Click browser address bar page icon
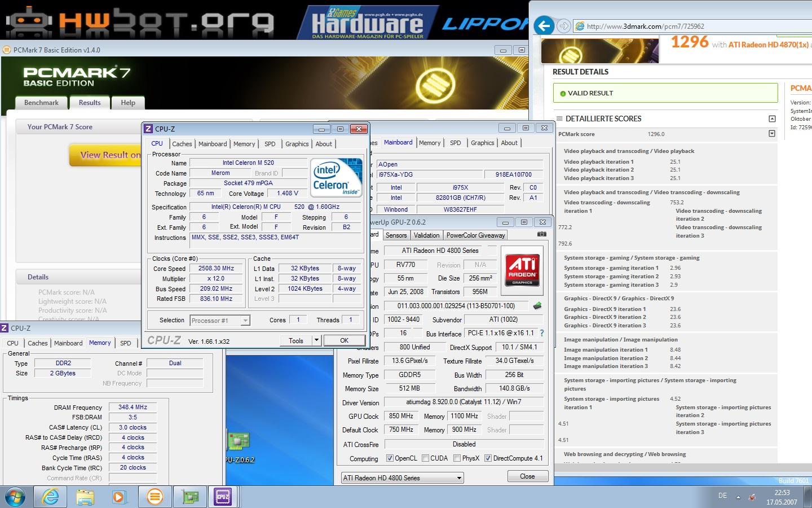Image resolution: width=812 pixels, height=508 pixels. click(579, 26)
